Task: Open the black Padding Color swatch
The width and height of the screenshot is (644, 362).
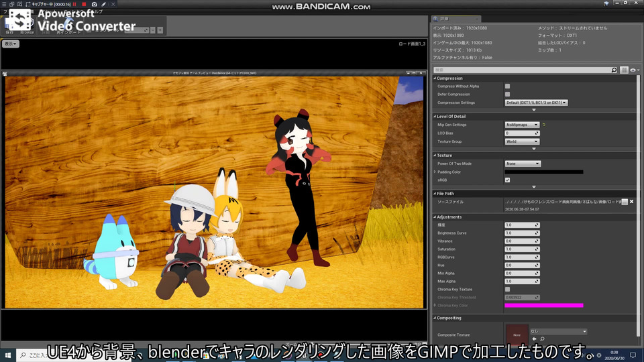Action: (544, 172)
